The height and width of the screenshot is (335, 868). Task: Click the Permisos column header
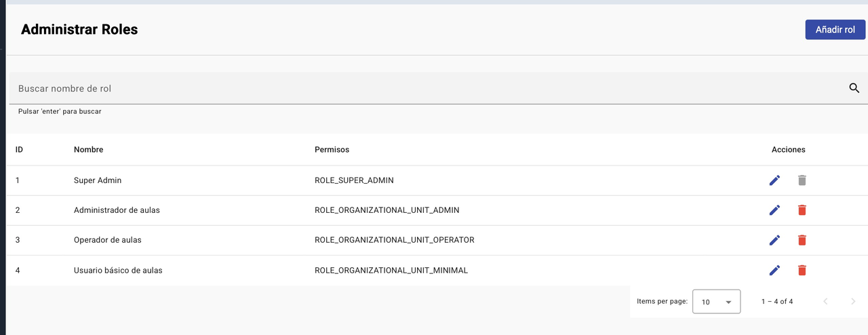click(332, 149)
